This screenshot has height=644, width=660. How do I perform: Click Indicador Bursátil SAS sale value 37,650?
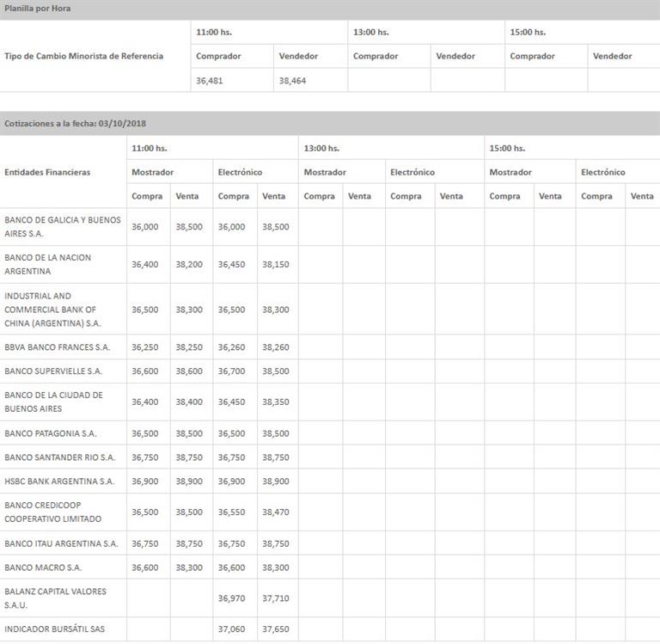pos(275,629)
